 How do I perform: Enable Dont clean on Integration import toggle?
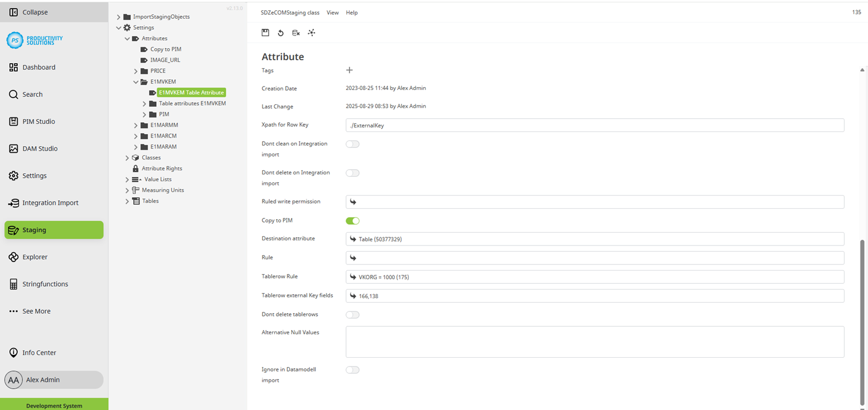pos(352,144)
